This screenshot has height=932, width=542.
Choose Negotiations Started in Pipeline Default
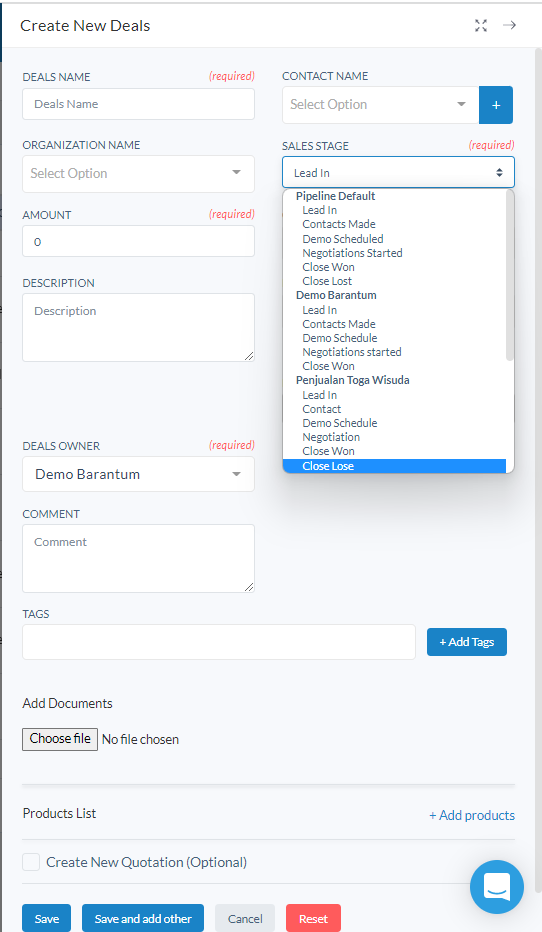(352, 253)
